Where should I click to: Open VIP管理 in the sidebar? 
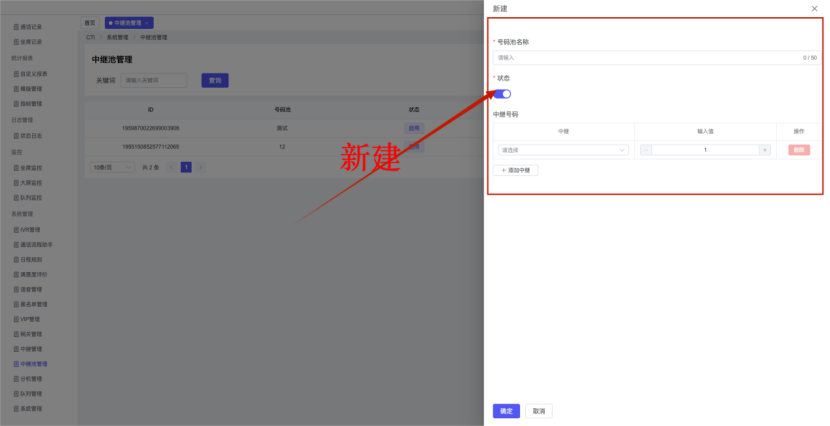pyautogui.click(x=32, y=319)
